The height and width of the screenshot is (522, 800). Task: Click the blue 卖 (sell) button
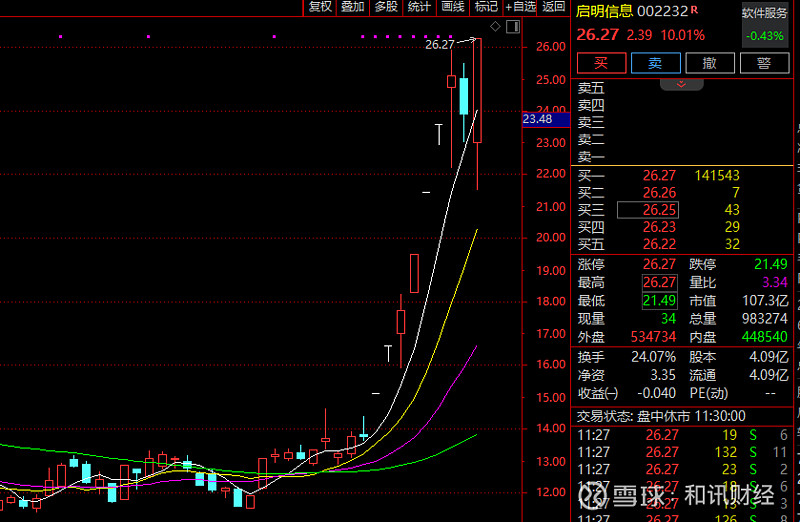point(655,63)
